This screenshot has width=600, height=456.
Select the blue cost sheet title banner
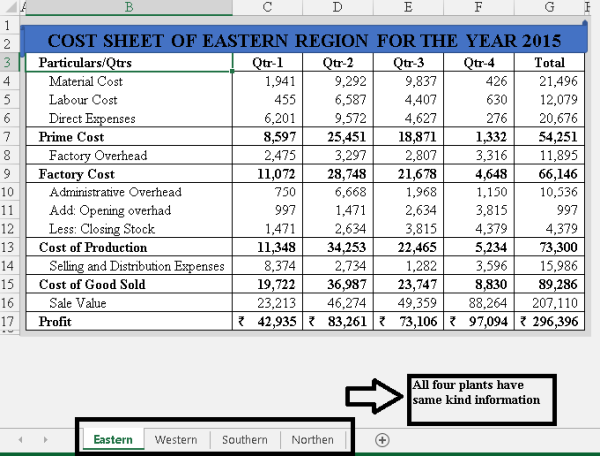pyautogui.click(x=303, y=41)
